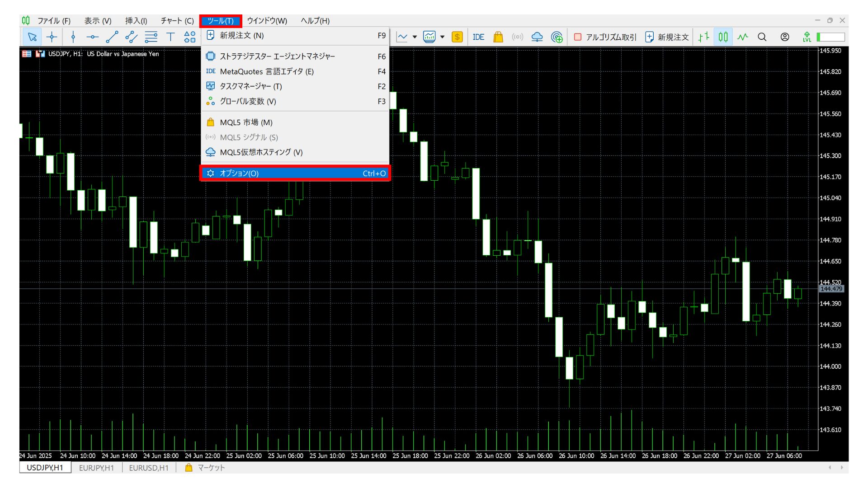868x488 pixels.
Task: Select the text label tool
Action: [170, 37]
